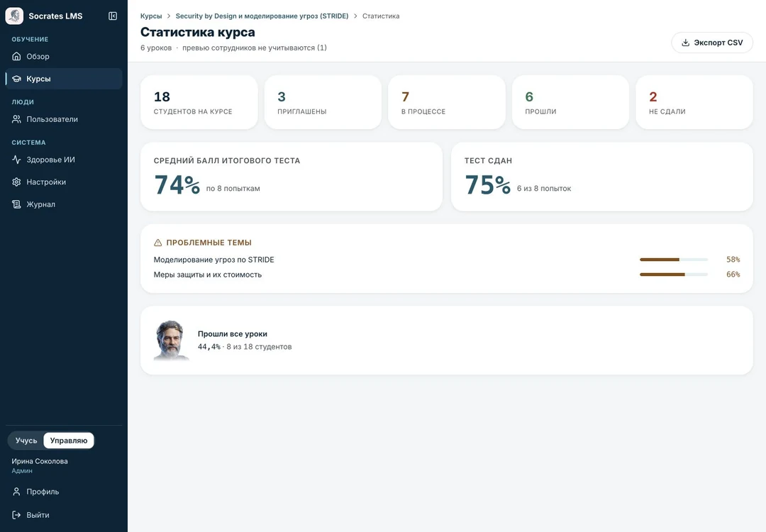Open the Курсы section in sidebar
766x532 pixels.
64,79
